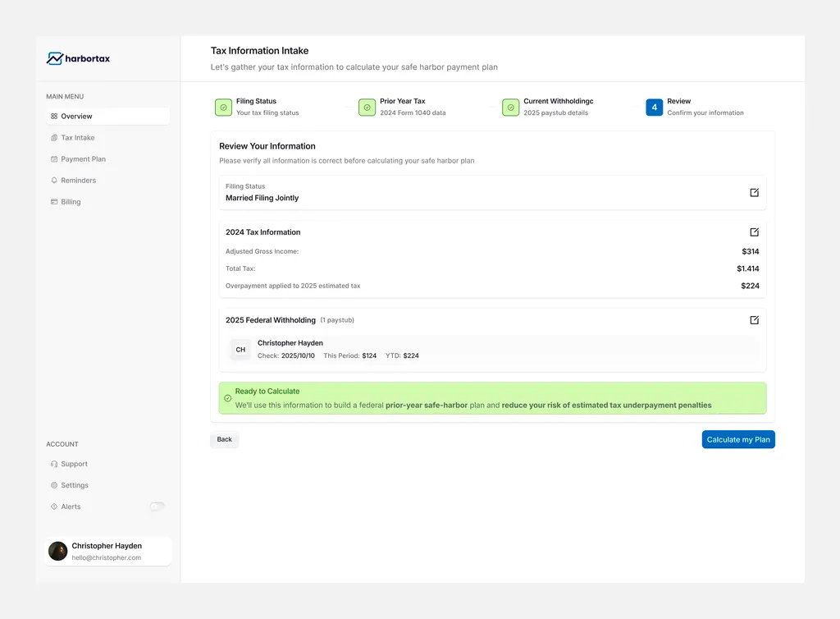Jump to the Filing Status step label
The image size is (840, 619).
point(256,101)
